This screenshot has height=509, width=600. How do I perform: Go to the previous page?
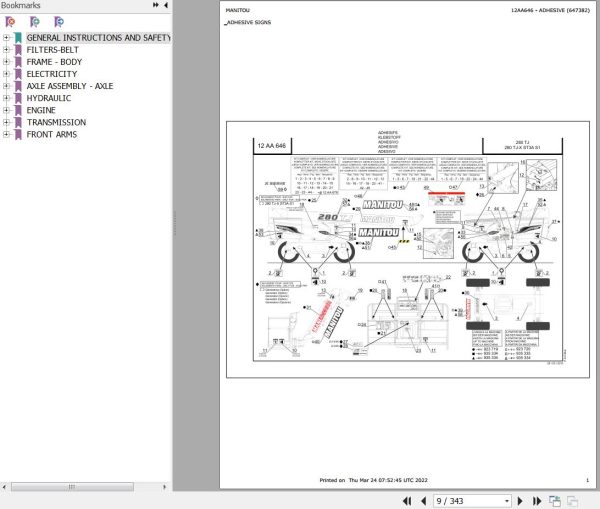423,501
